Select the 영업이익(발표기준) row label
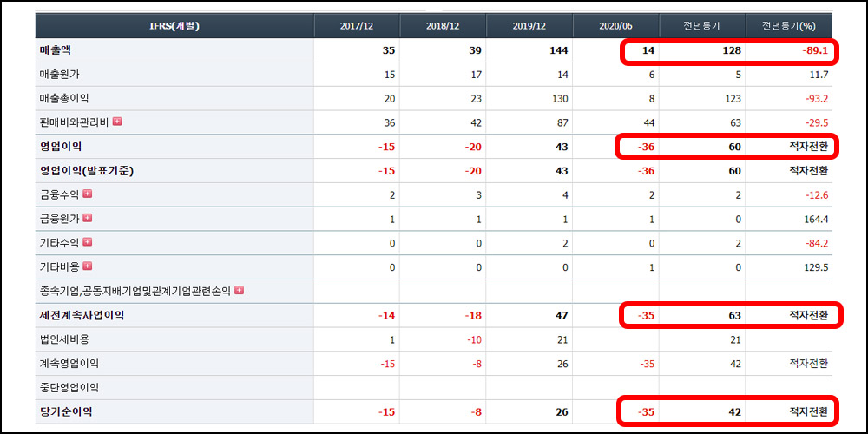Screen dimensions: 868x434 tap(86, 171)
